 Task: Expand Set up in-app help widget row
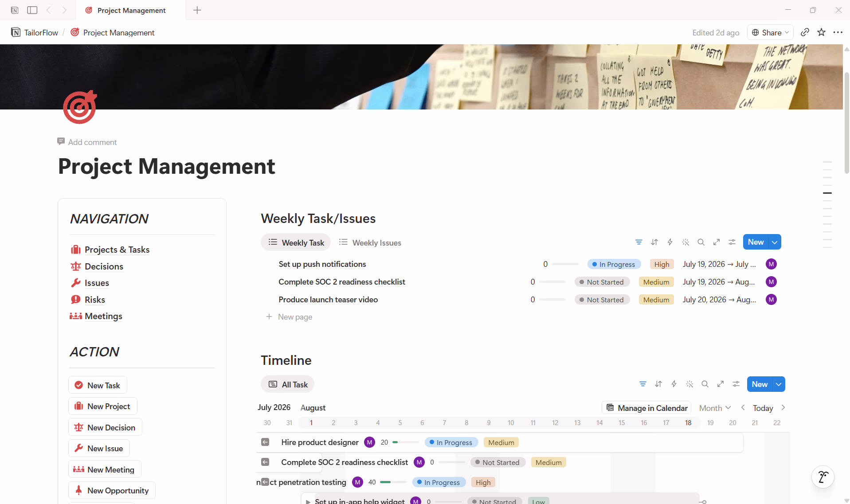[x=308, y=501]
